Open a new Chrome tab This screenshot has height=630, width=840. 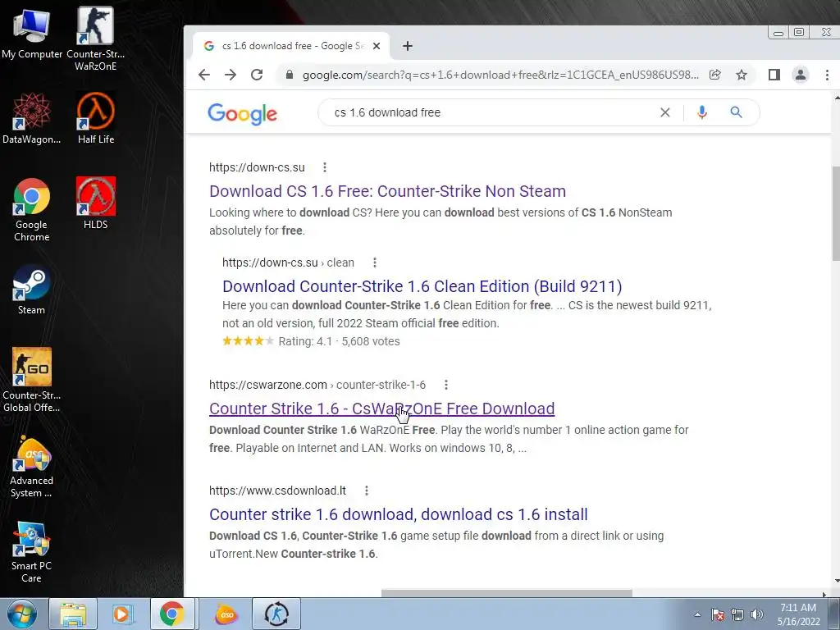click(x=407, y=46)
